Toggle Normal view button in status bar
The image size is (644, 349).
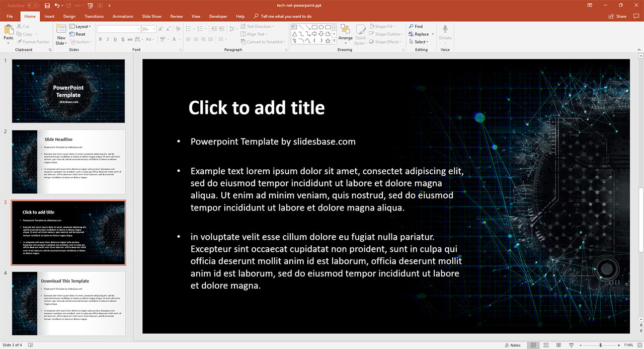(x=533, y=345)
